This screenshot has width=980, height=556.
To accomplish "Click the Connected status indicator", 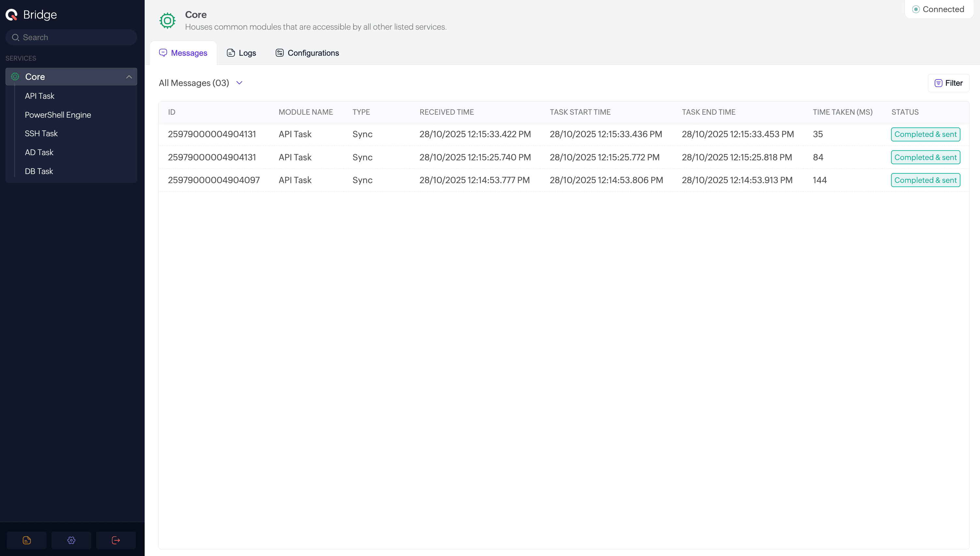I will (938, 9).
